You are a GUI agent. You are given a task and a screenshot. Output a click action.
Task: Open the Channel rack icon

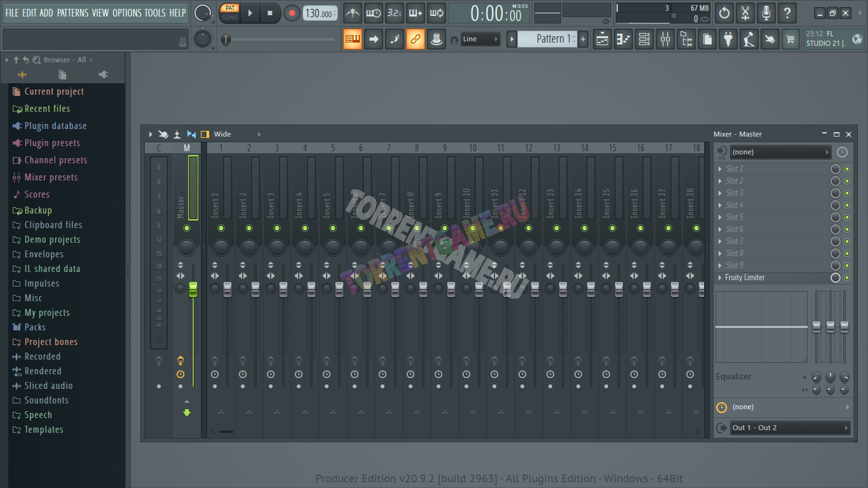click(x=644, y=39)
